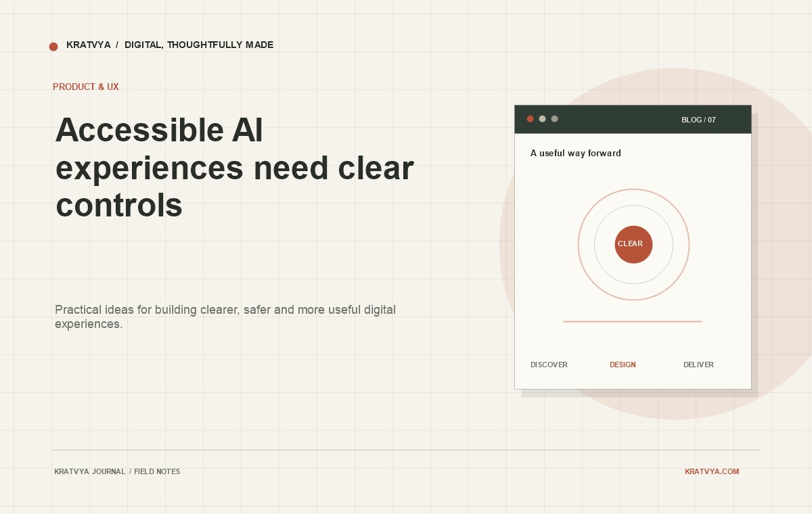The height and width of the screenshot is (514, 812).
Task: Open the KRATVYA.COM link
Action: point(712,471)
